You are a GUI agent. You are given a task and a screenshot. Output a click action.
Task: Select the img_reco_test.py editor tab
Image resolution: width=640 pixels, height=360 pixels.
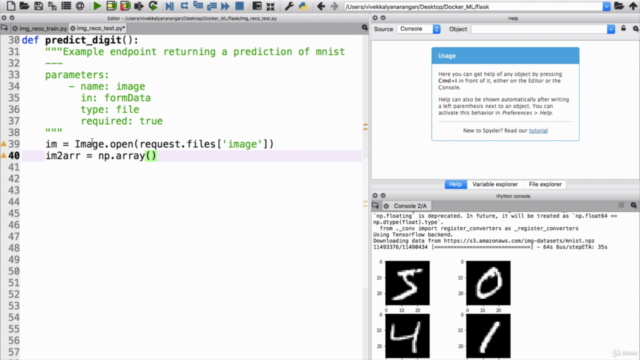coord(97,28)
